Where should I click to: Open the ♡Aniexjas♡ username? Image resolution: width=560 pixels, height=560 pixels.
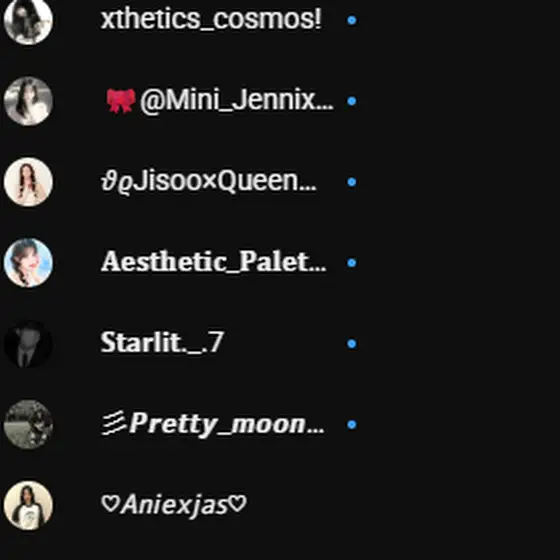click(x=174, y=505)
